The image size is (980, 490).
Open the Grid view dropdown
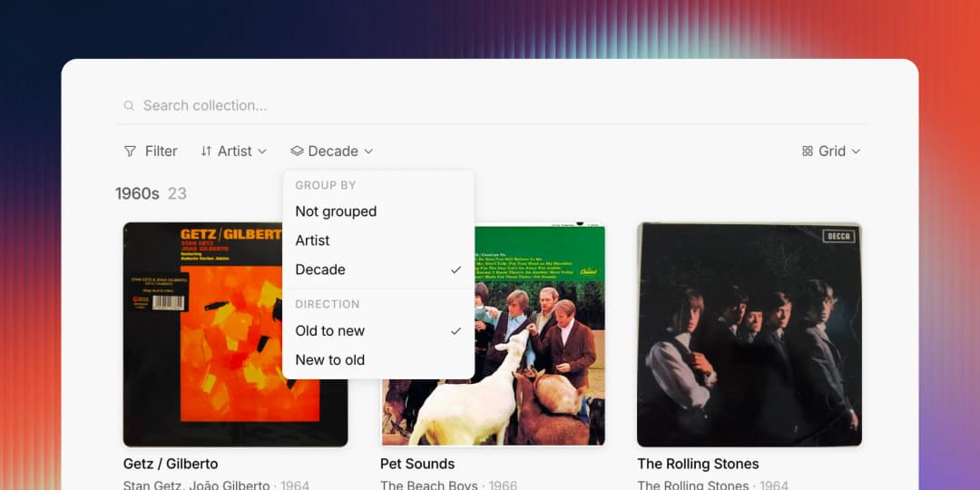coord(831,152)
